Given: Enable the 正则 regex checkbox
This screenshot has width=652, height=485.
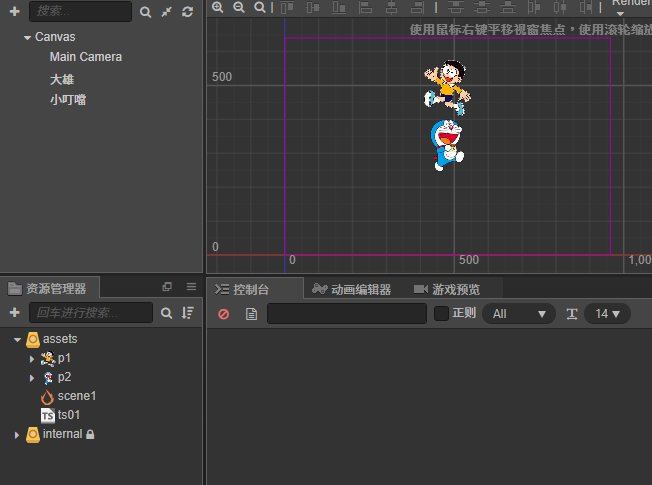Looking at the screenshot, I should (441, 313).
